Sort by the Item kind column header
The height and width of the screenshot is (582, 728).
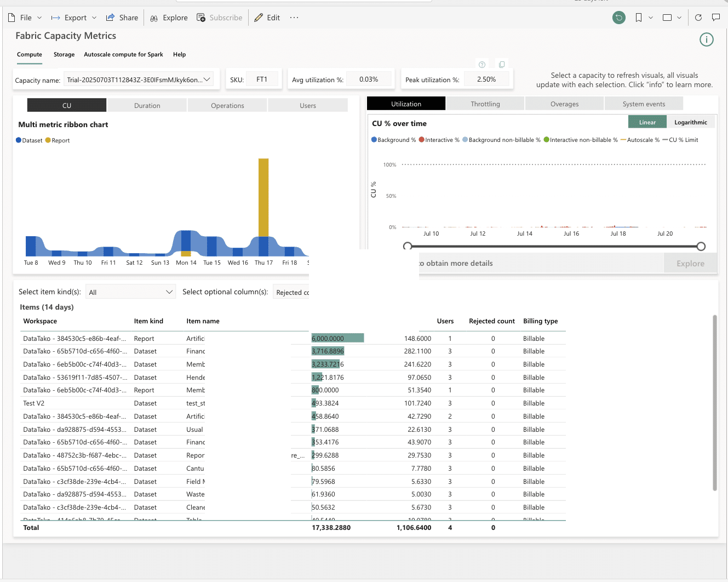[148, 321]
